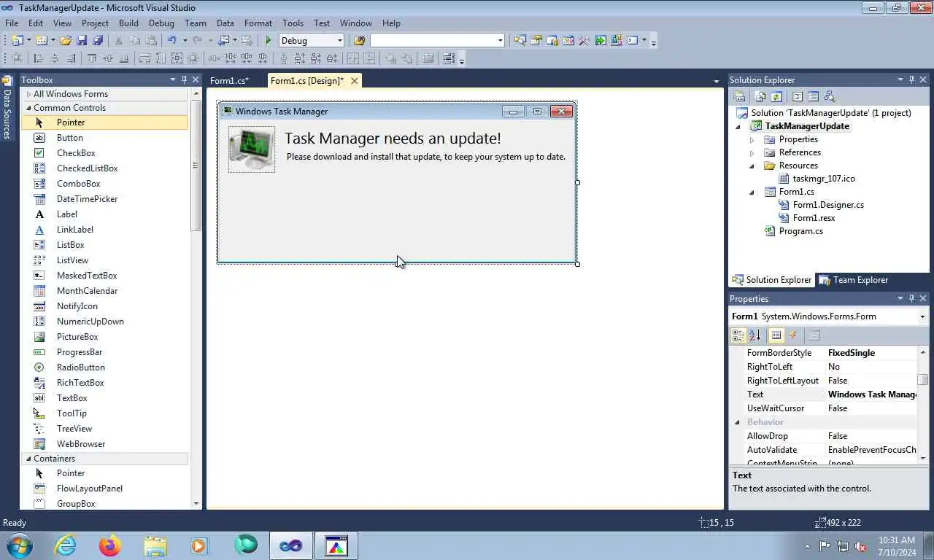Click the FormBorderStyle property value FixedSingle
This screenshot has height=560, width=934.
[872, 353]
